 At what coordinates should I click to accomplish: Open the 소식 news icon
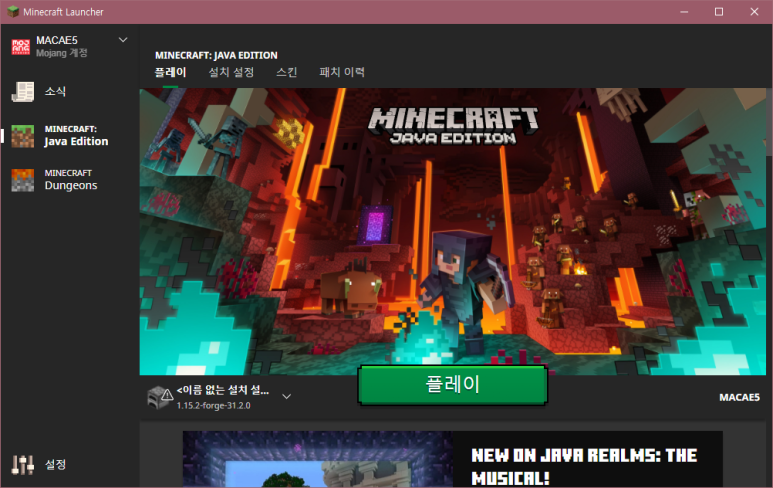coord(23,92)
